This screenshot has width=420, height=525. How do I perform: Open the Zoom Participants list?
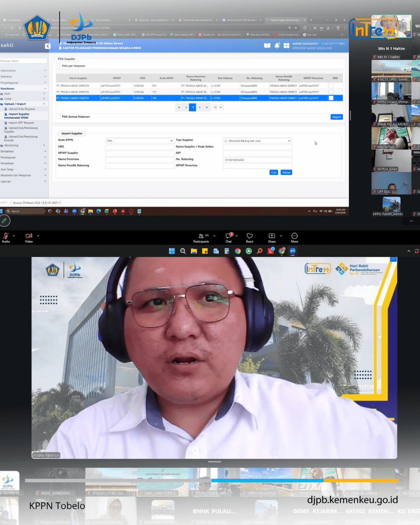pyautogui.click(x=201, y=236)
